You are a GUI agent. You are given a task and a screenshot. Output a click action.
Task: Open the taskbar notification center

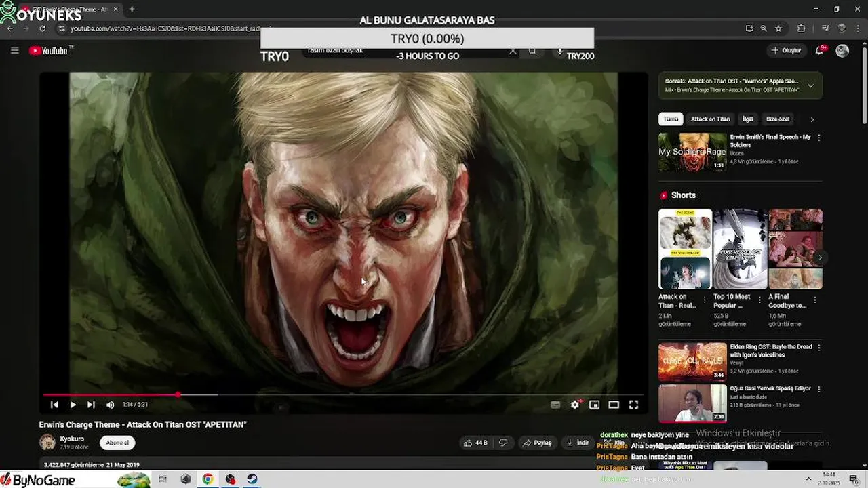point(854,479)
